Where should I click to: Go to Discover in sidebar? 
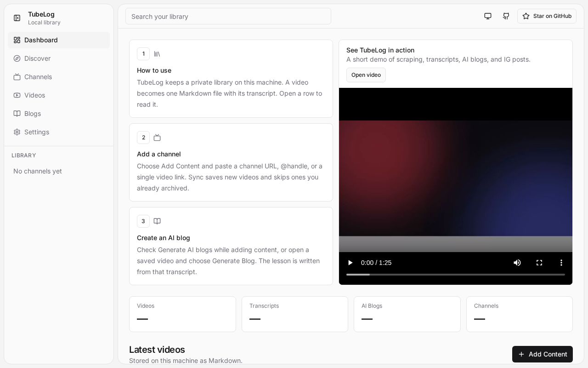tap(59, 58)
